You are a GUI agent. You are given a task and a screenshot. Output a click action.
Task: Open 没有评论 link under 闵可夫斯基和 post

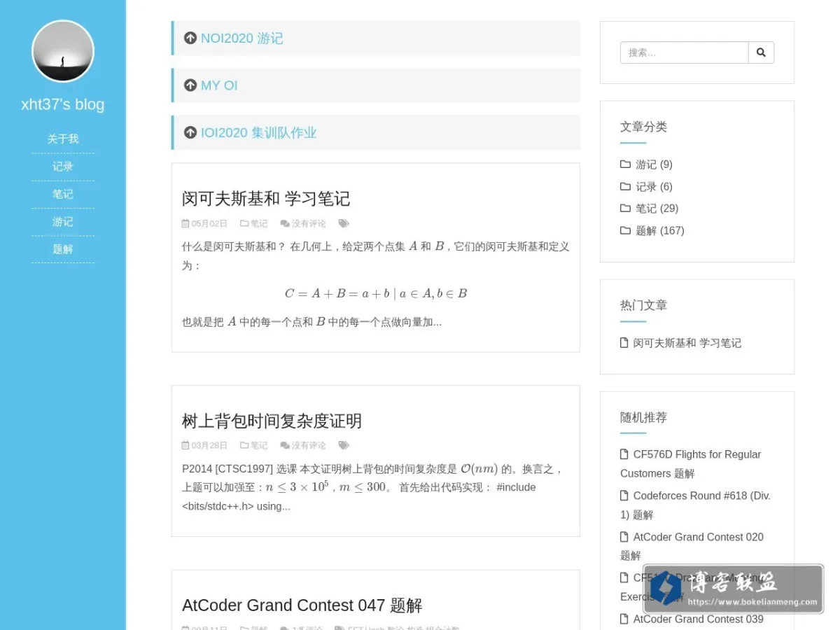coord(309,224)
